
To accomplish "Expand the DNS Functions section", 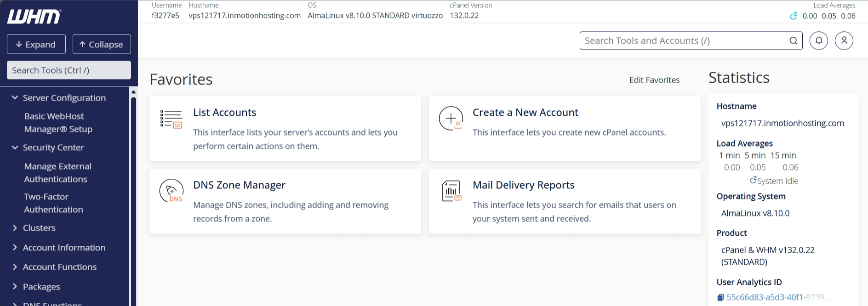I will click(15, 304).
